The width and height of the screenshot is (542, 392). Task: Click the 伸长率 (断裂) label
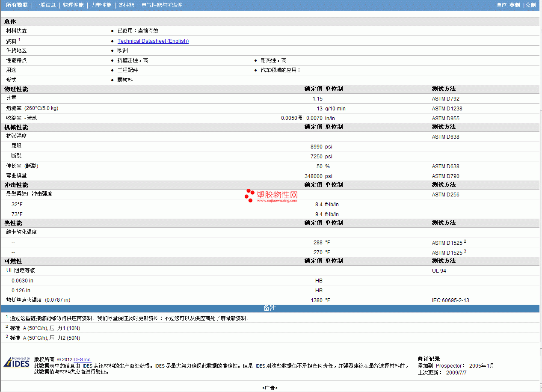(22, 166)
